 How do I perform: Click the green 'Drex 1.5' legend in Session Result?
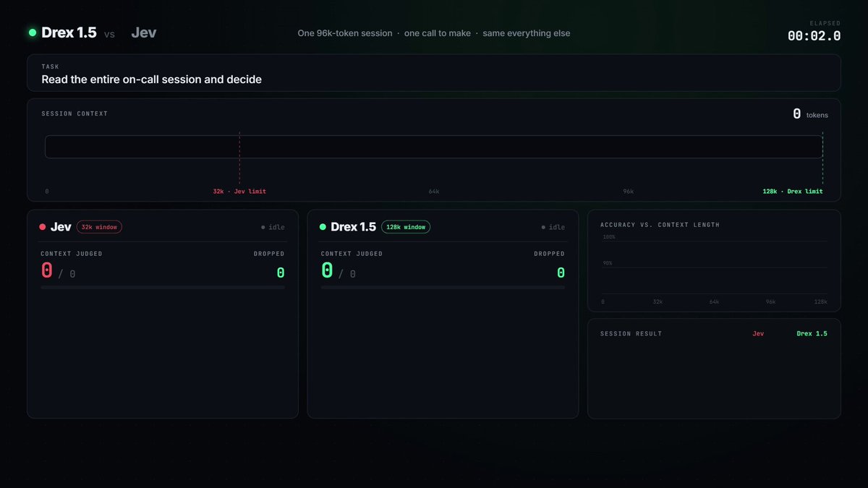pyautogui.click(x=812, y=334)
